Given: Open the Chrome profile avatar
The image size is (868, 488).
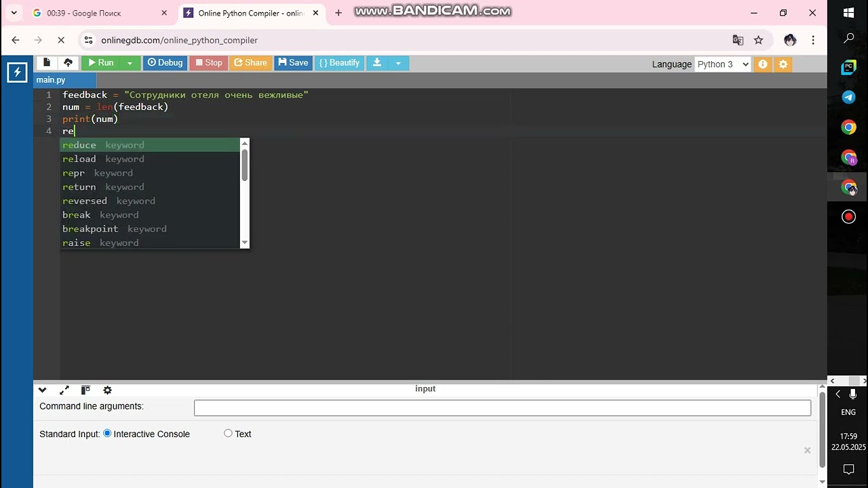Looking at the screenshot, I should [790, 40].
